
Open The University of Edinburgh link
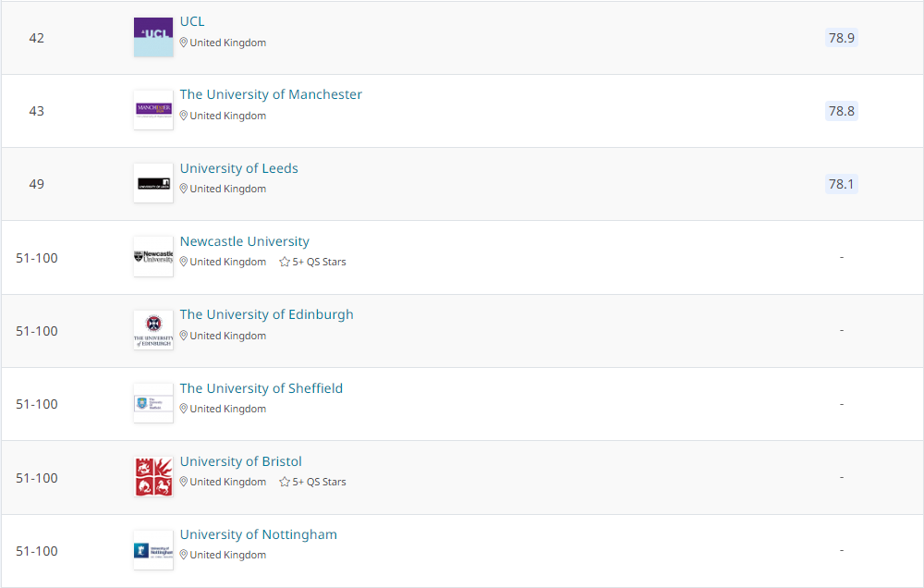[266, 314]
